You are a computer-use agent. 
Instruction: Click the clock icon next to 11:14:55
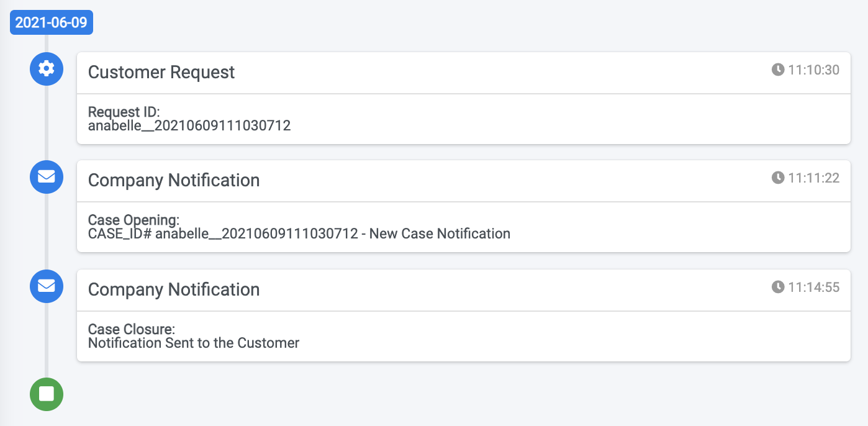(777, 287)
